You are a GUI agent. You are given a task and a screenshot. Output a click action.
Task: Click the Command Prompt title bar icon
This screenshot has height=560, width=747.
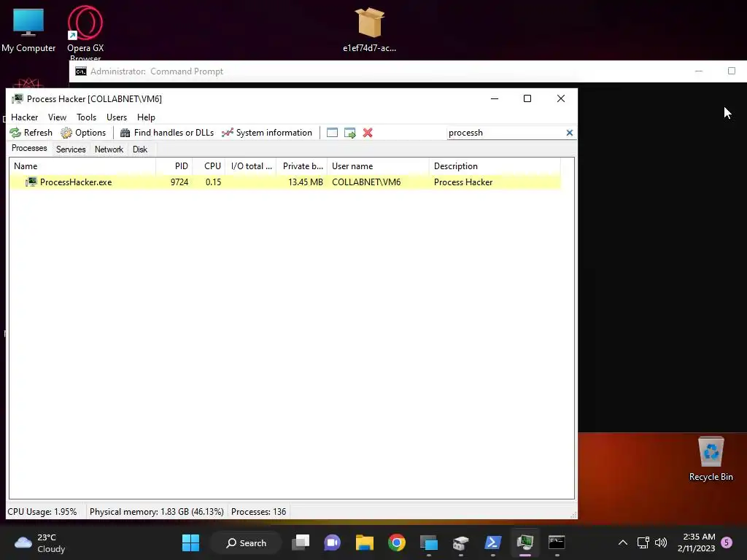point(81,71)
